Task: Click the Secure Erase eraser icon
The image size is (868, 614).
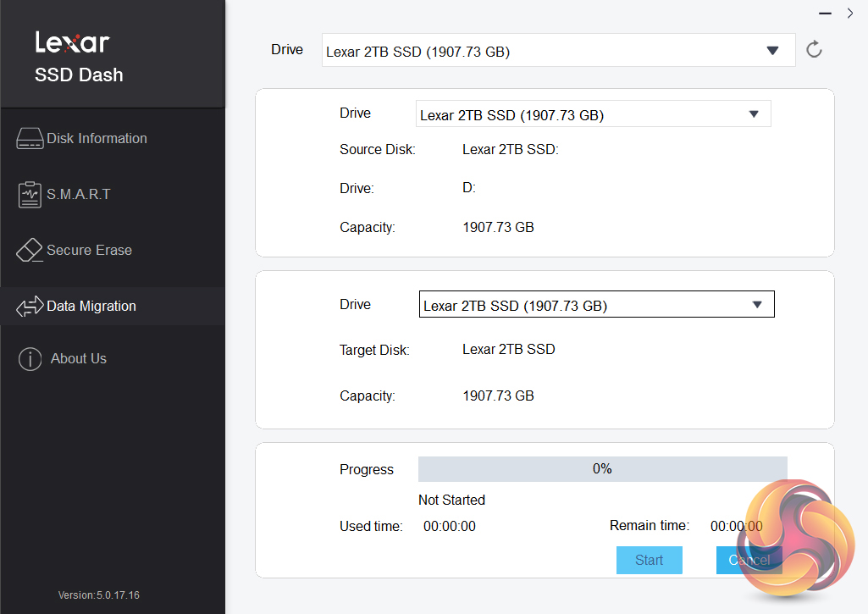Action: pyautogui.click(x=30, y=250)
